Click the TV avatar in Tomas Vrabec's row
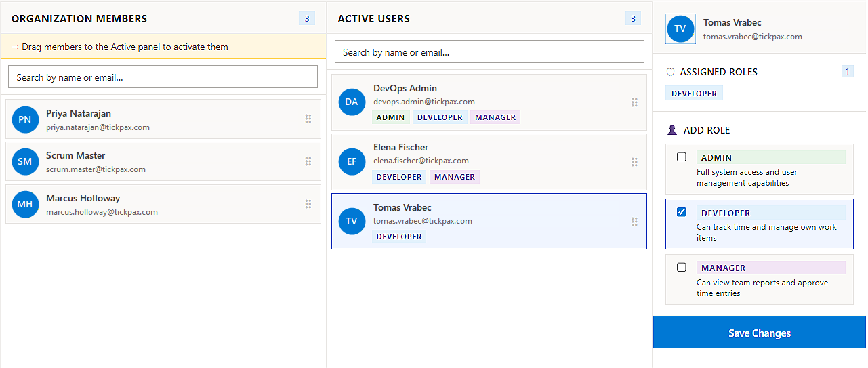Screen dimensions: 868x368 (352, 222)
